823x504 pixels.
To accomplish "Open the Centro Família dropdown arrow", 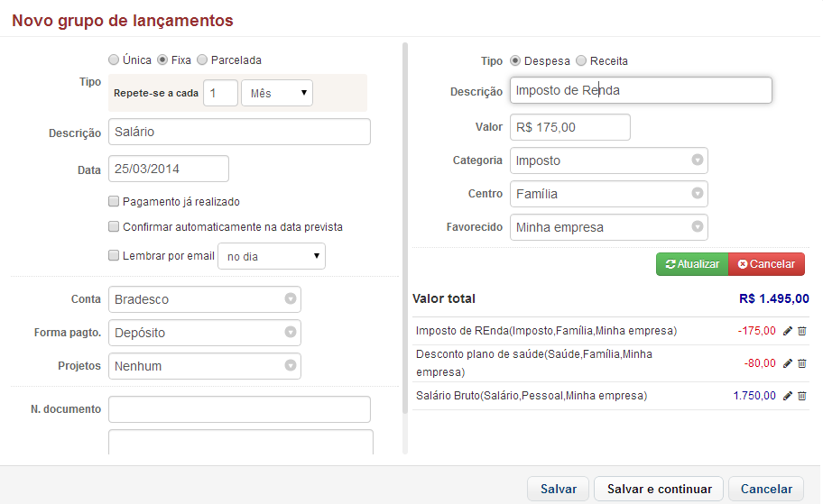I will pos(697,194).
